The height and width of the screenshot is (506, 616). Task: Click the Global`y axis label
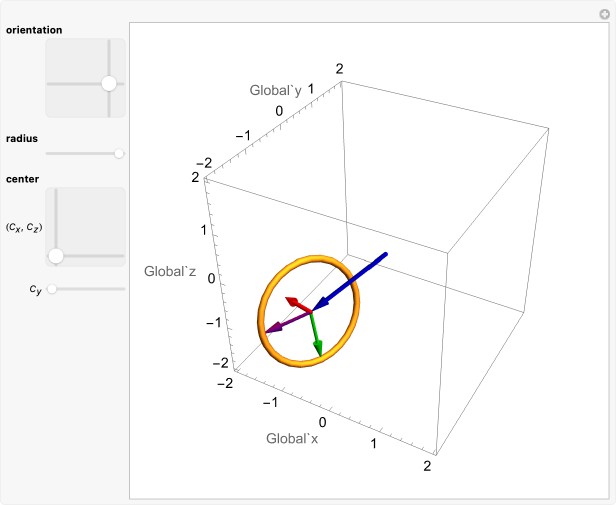(276, 91)
